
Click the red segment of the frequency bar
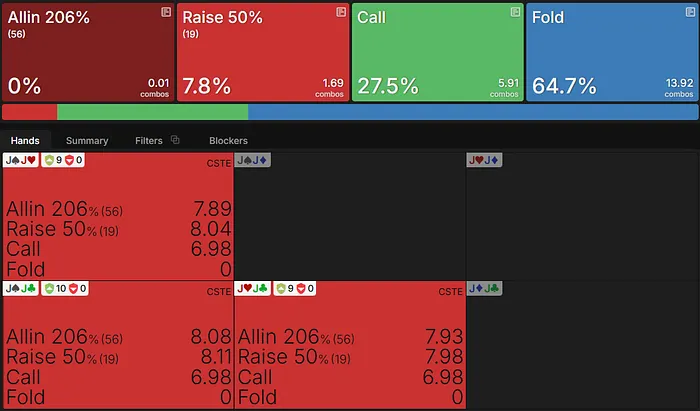click(30, 112)
